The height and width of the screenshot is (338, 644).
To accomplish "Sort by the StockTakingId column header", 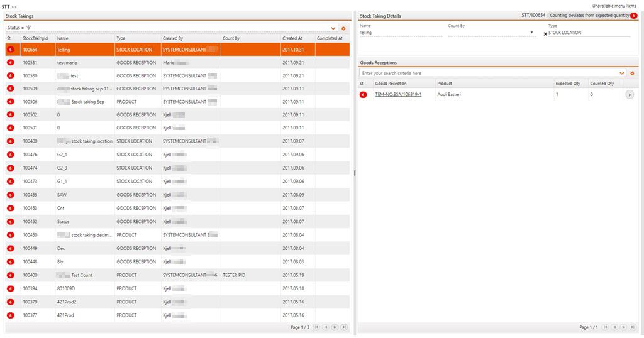I will (35, 38).
